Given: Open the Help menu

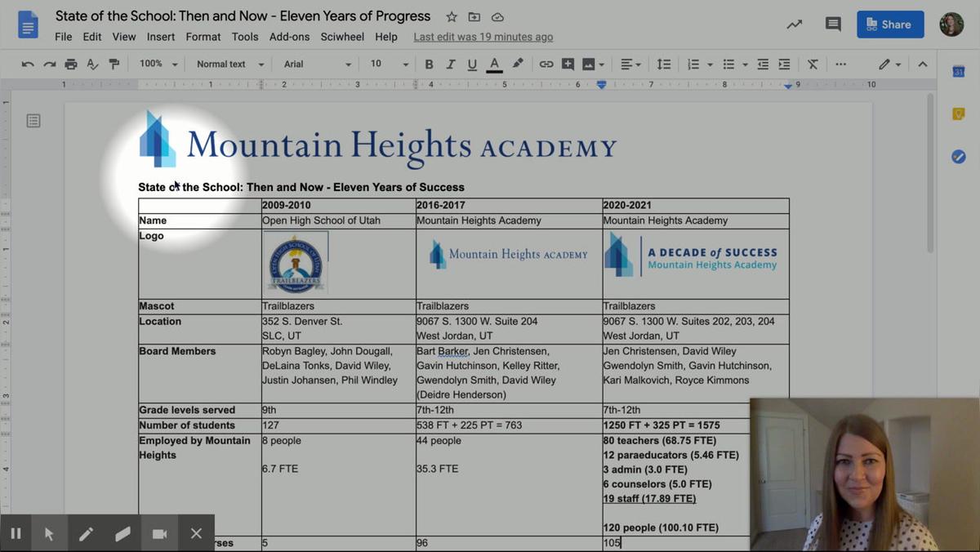Looking at the screenshot, I should click(x=386, y=37).
